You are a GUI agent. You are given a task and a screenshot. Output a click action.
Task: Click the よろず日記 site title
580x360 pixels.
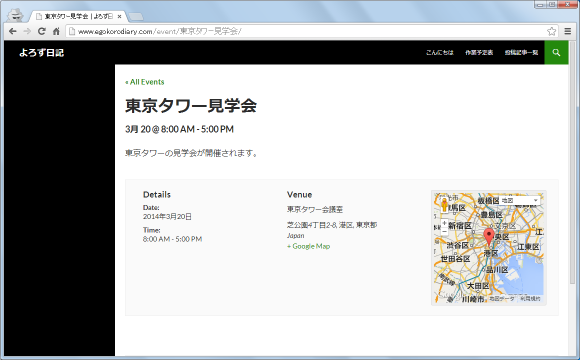[41, 53]
